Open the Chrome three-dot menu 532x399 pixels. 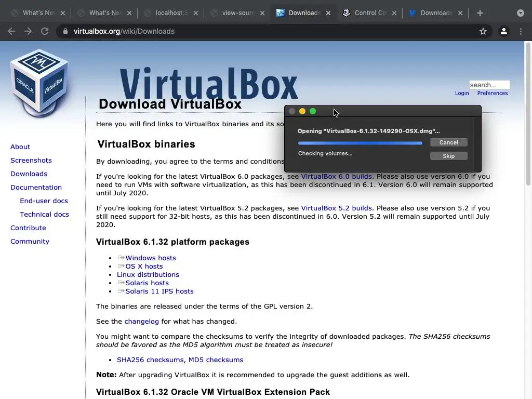(x=521, y=31)
